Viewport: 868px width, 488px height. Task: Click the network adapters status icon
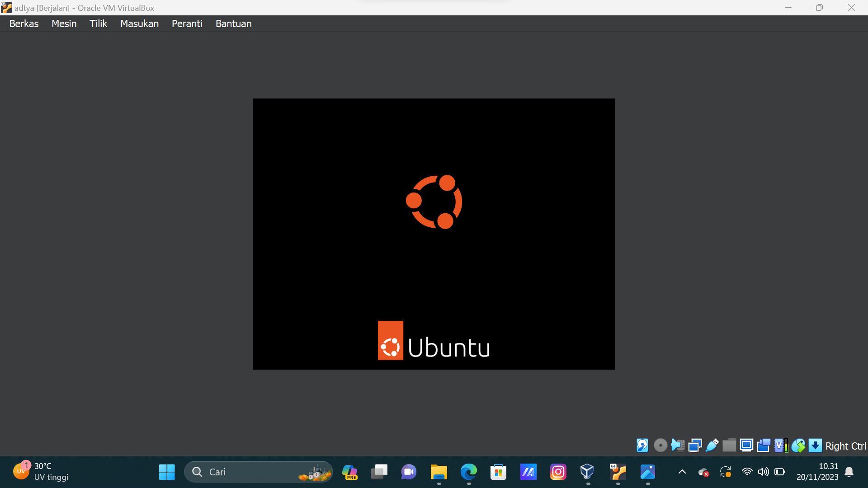[x=695, y=446]
